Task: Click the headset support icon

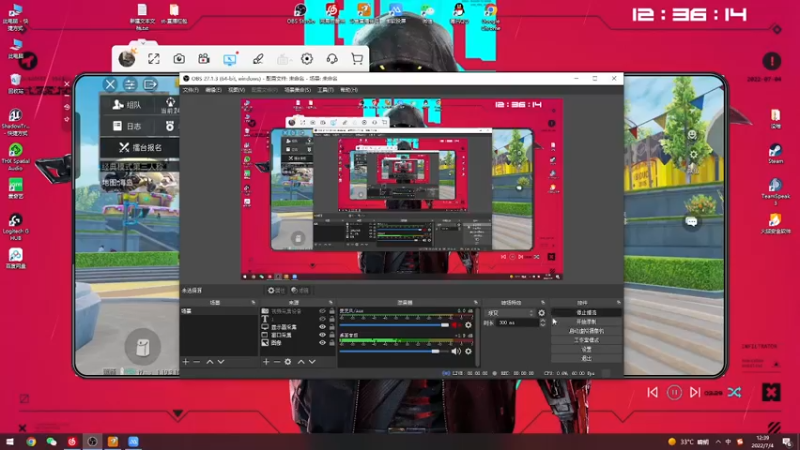Action: pos(332,59)
